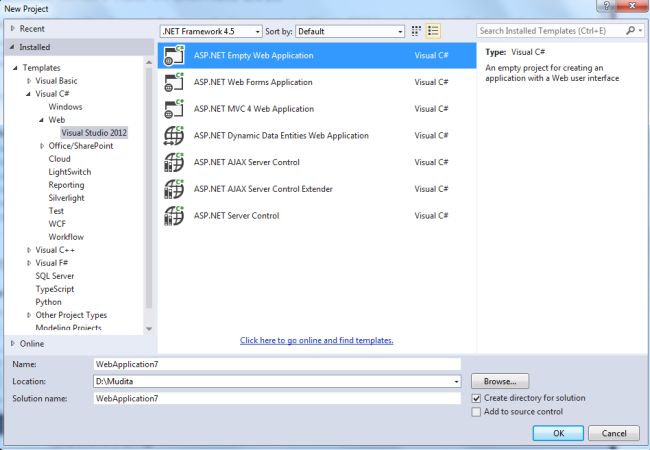Image resolution: width=650 pixels, height=450 pixels.
Task: Expand the Visual F# node arrow
Action: pyautogui.click(x=29, y=263)
